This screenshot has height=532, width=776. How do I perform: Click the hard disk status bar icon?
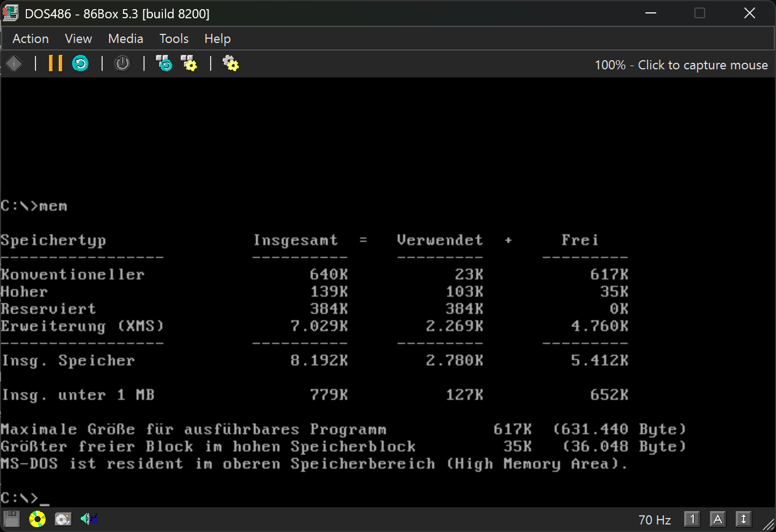click(63, 519)
